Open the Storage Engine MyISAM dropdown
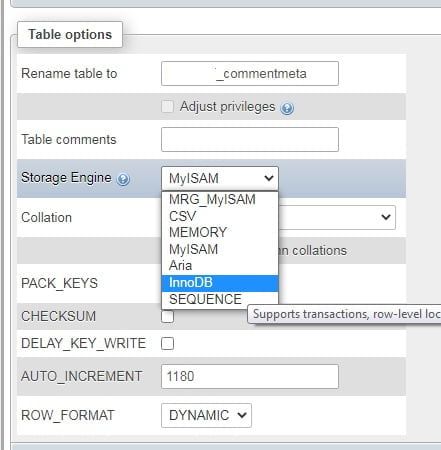Image resolution: width=441 pixels, height=450 pixels. tap(220, 178)
